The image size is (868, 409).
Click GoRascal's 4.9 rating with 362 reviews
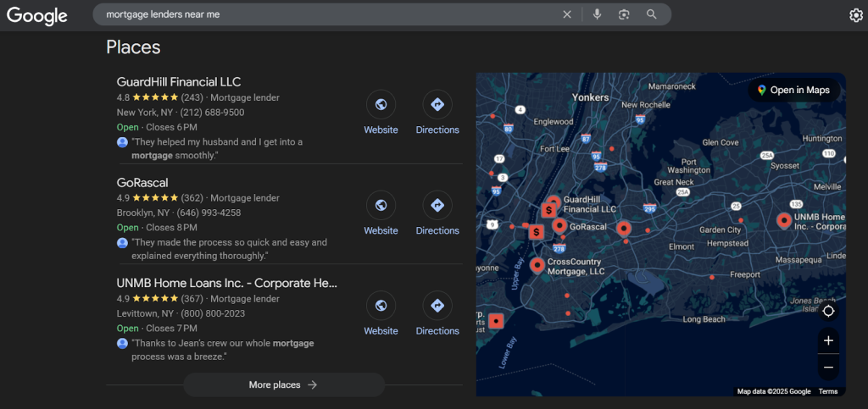[160, 198]
